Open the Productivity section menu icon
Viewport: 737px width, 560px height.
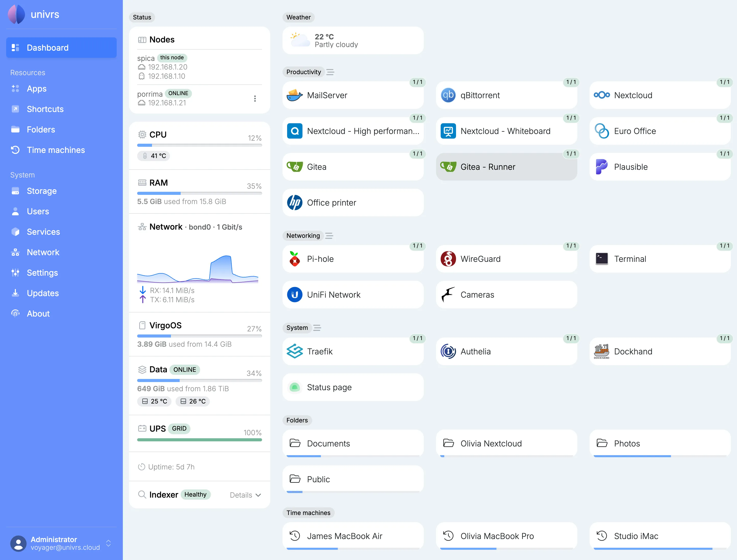click(x=330, y=72)
